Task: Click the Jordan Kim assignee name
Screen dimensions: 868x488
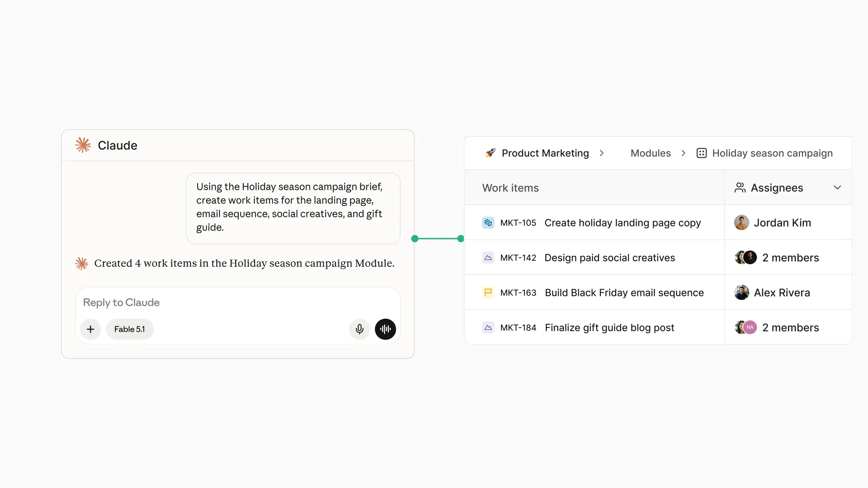Action: [x=782, y=223]
